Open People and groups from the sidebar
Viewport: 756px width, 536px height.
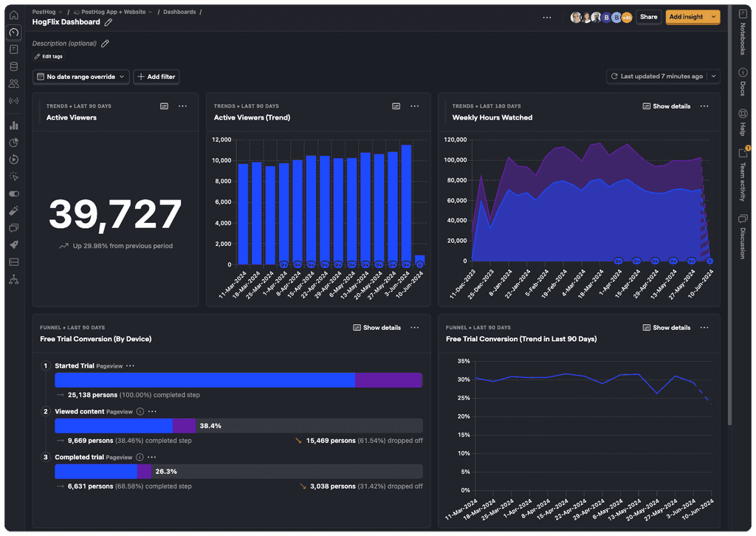click(13, 83)
